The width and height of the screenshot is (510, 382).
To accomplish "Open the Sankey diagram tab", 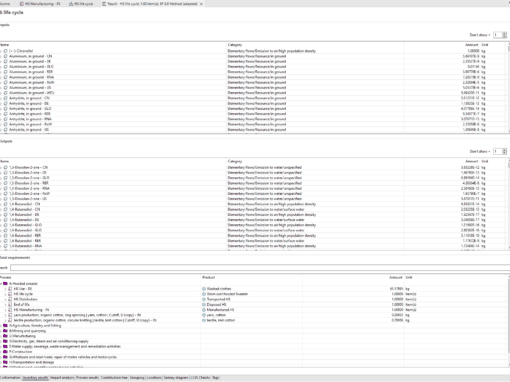I will tap(176, 378).
